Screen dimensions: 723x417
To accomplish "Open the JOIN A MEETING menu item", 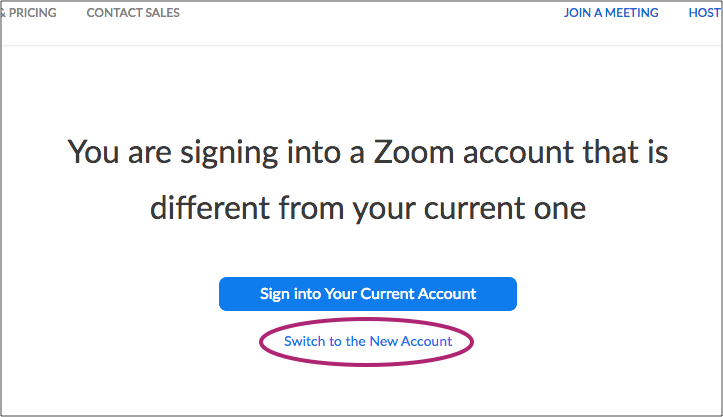I will pos(611,13).
